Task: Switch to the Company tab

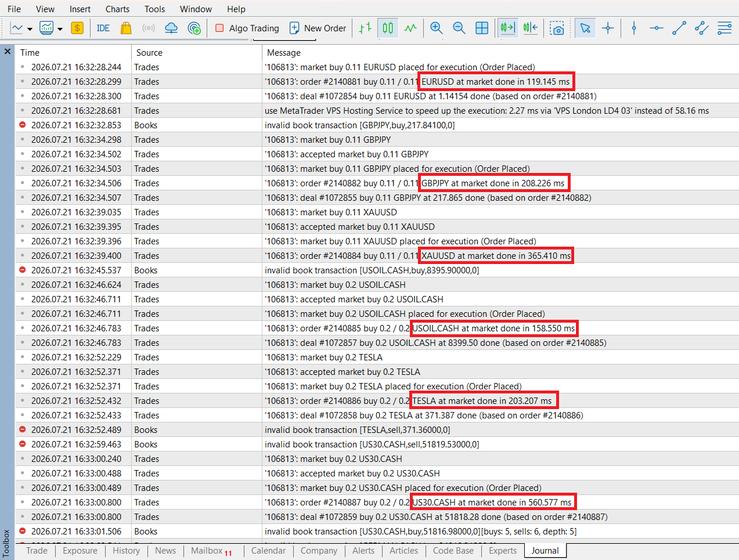Action: pyautogui.click(x=319, y=551)
